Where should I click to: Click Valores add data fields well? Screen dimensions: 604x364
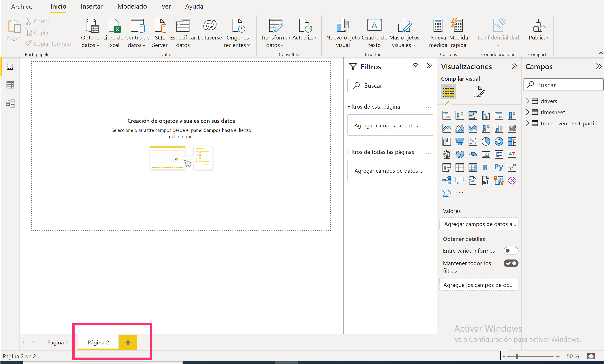click(479, 224)
